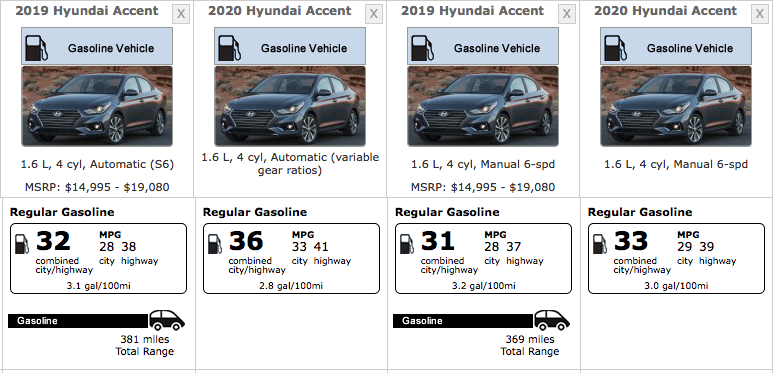This screenshot has width=774, height=373.
Task: Remove the 2020 Accent variable gear ratios column
Action: click(374, 14)
